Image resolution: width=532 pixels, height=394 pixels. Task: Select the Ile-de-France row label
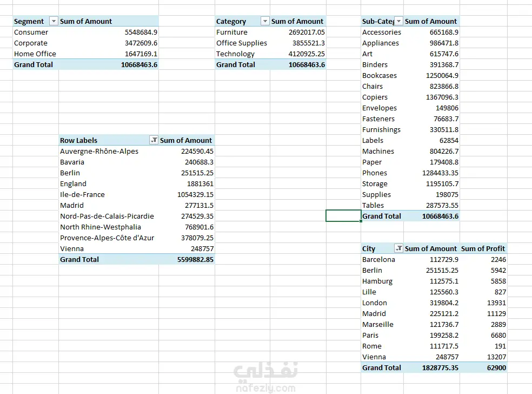(82, 194)
